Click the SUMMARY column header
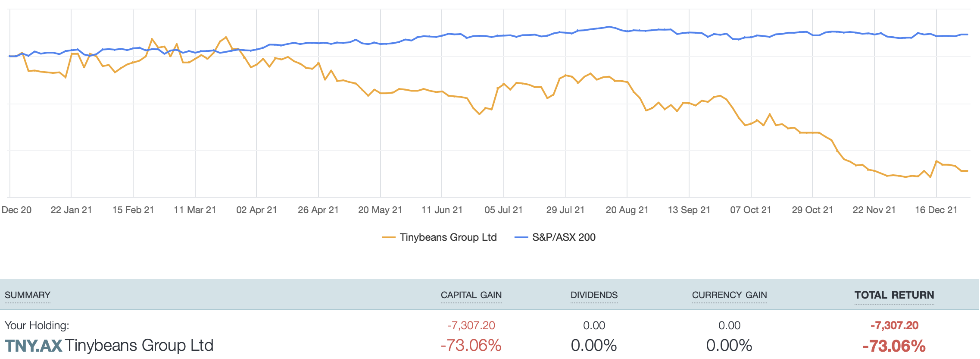 28,295
